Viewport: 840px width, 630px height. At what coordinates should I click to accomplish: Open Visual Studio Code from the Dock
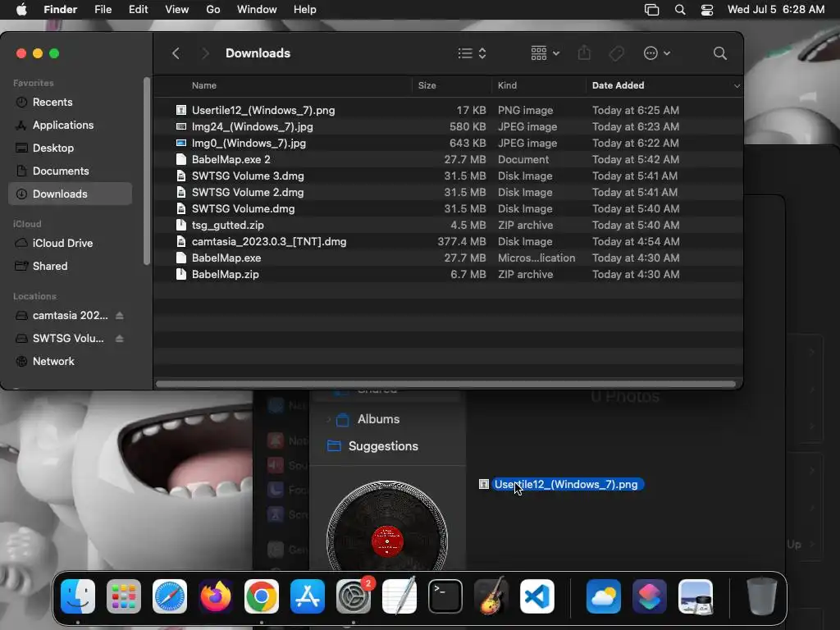(536, 596)
